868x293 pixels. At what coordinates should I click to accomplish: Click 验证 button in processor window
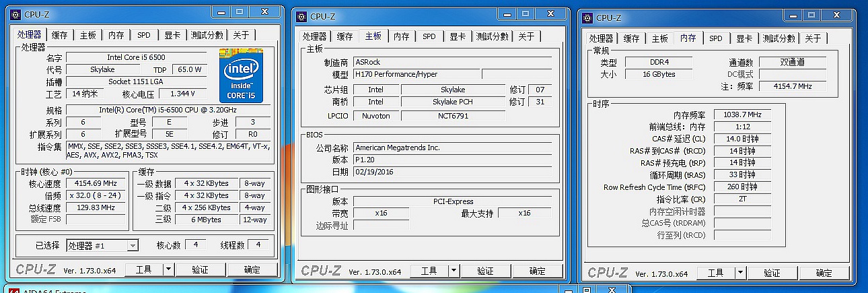pyautogui.click(x=200, y=269)
